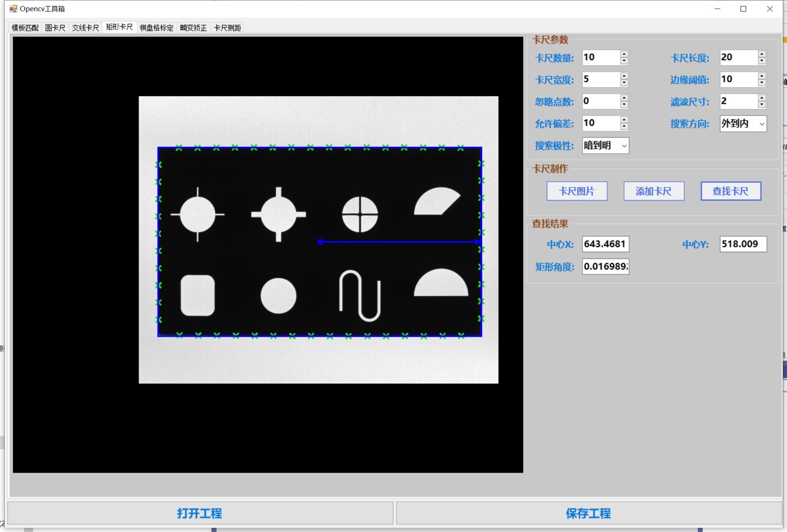The image size is (787, 532).
Task: Switch to 棋盘格标定 tab
Action: pos(157,28)
